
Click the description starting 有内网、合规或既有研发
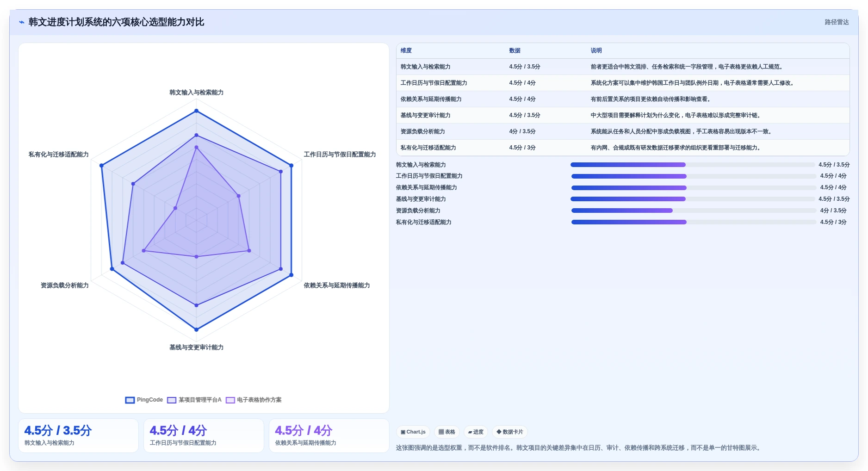click(x=676, y=148)
